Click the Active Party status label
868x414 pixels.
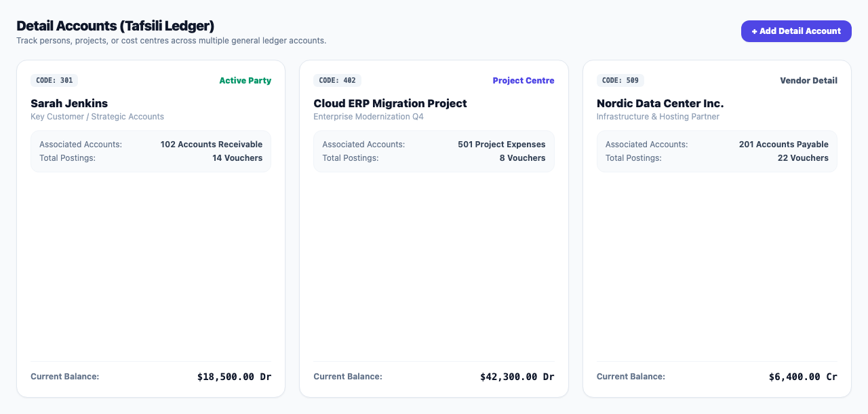point(245,81)
